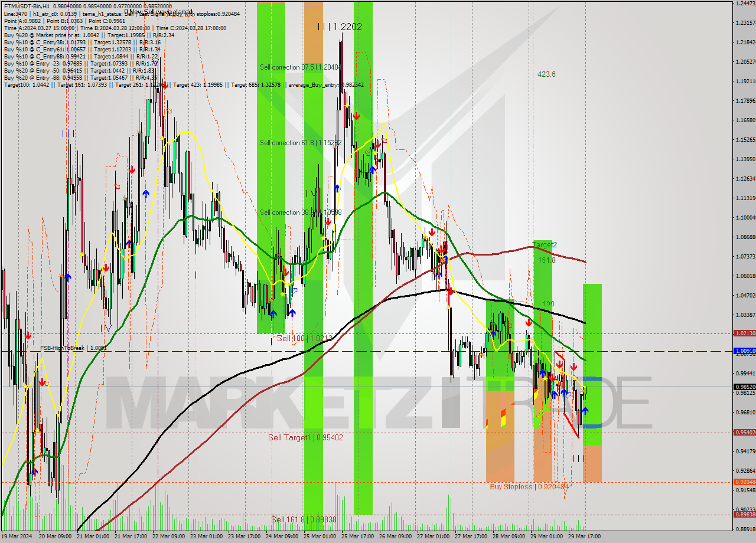Click the '25 Mar 01:00' time label
This screenshot has width=756, height=543.
point(321,537)
